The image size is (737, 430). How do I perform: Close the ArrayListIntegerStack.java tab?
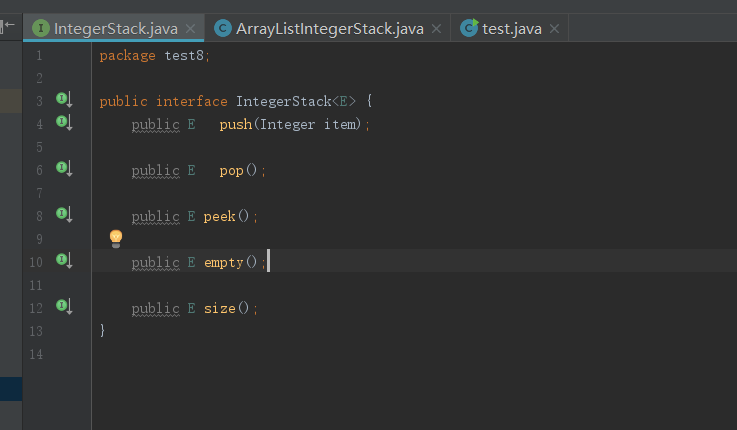click(x=436, y=29)
